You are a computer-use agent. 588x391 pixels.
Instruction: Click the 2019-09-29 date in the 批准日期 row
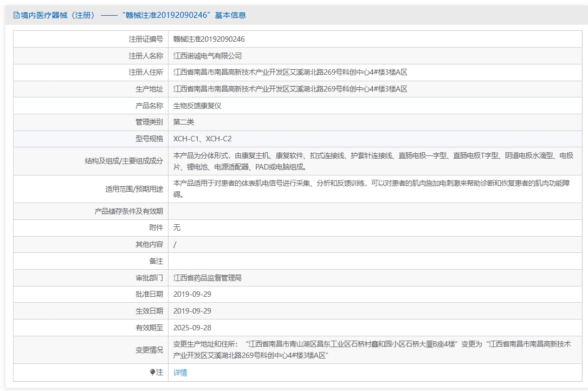[192, 295]
